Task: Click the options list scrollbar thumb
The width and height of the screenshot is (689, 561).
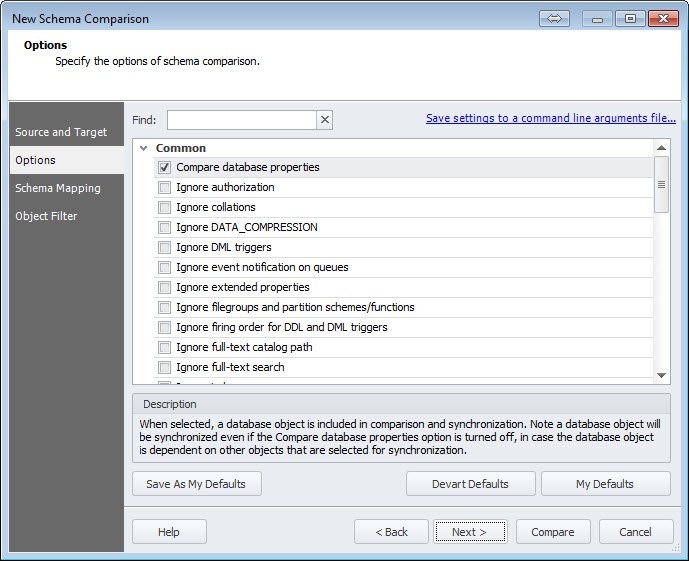Action: [x=661, y=185]
